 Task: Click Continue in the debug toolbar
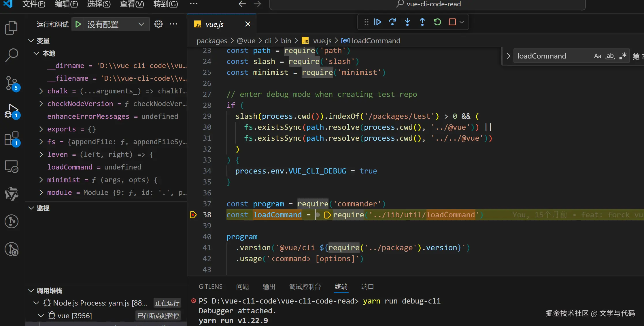pos(377,22)
